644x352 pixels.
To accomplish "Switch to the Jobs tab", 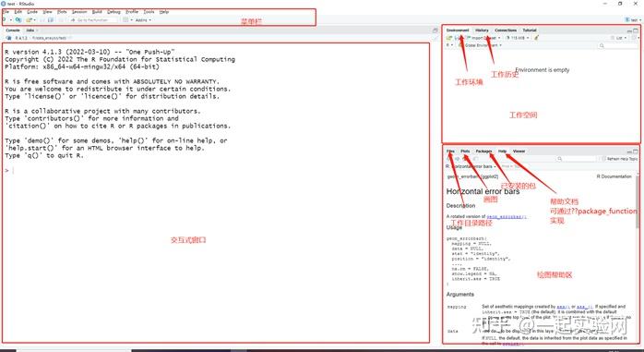I will [30, 30].
